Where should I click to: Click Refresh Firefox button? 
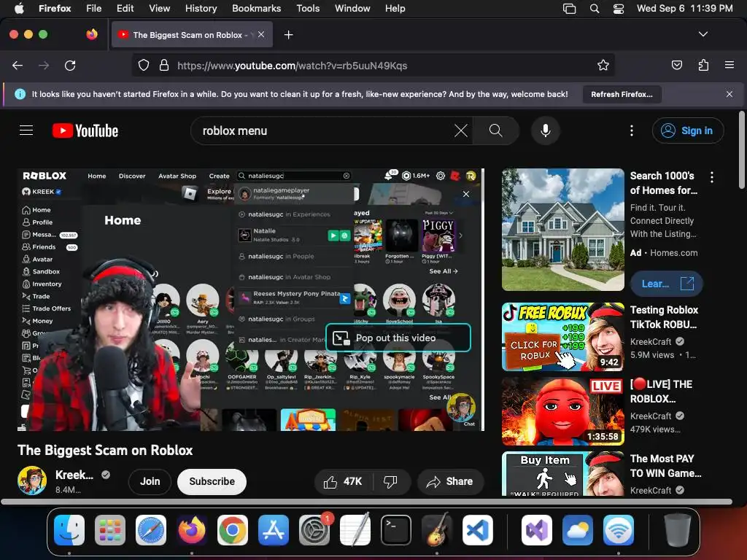click(x=622, y=94)
